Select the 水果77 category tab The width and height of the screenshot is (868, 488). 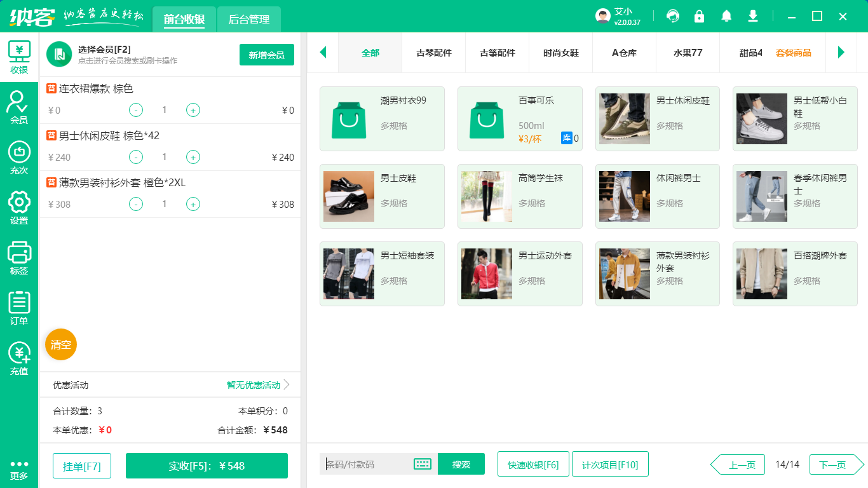[x=688, y=53]
